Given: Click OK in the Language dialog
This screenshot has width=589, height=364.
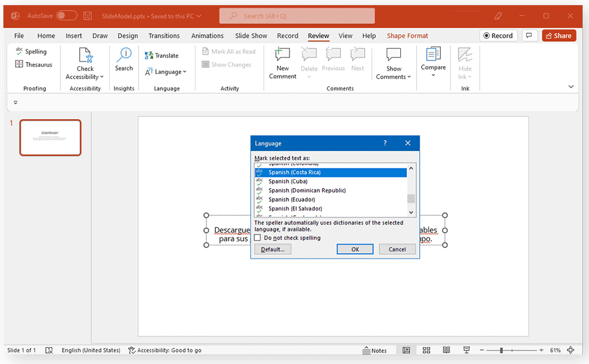Looking at the screenshot, I should click(355, 249).
